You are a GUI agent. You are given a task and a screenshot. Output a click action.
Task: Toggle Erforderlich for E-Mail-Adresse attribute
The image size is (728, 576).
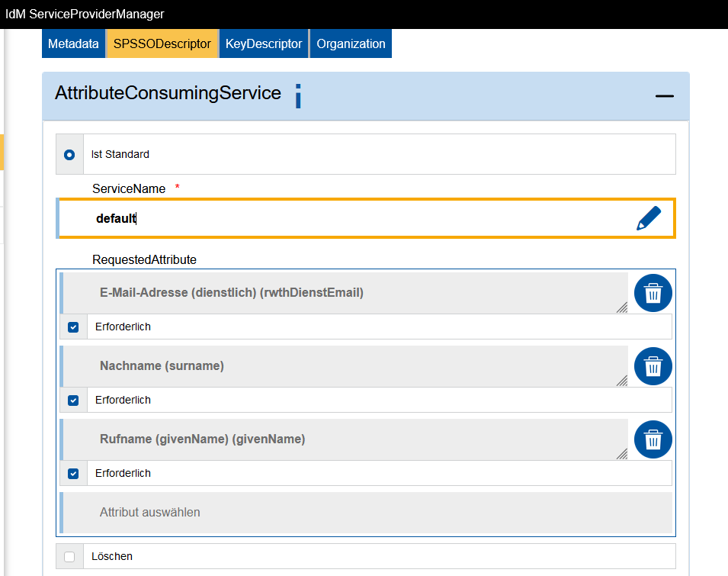point(73,327)
